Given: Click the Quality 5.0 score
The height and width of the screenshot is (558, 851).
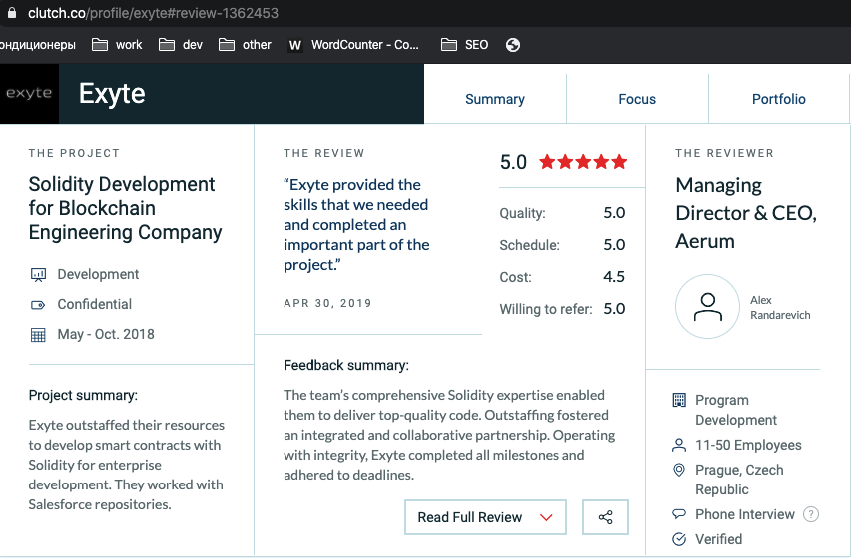Looking at the screenshot, I should point(614,213).
